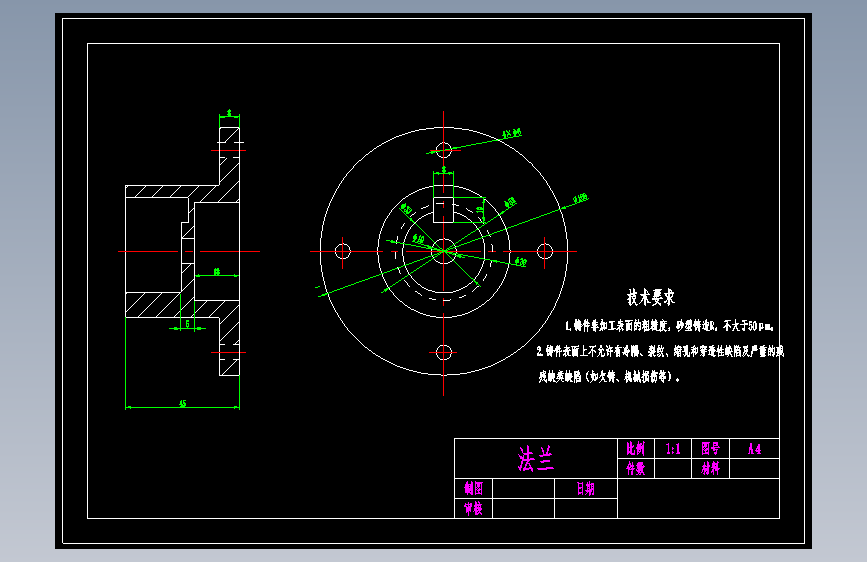The image size is (867, 562).
Task: Click the empty cell right of 件数
Action: [673, 469]
